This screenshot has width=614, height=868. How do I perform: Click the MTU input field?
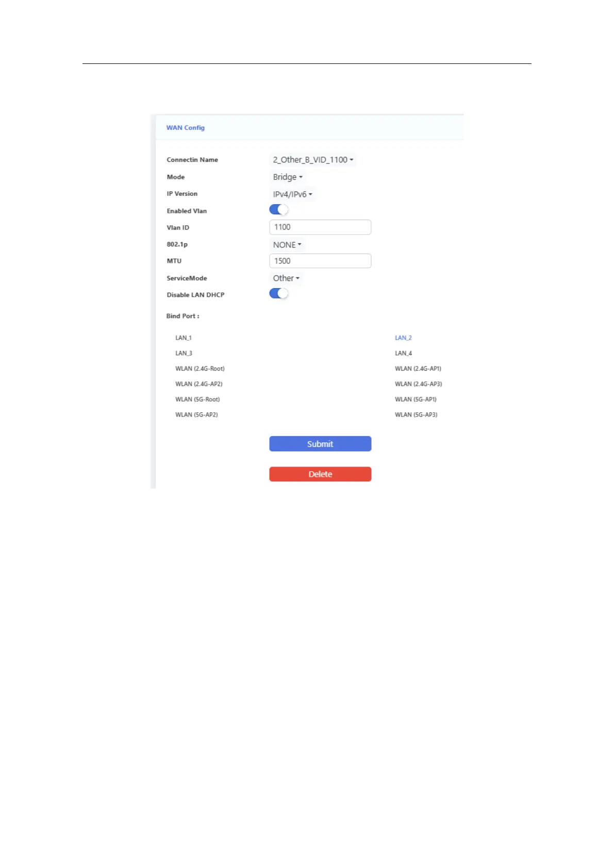pos(320,261)
